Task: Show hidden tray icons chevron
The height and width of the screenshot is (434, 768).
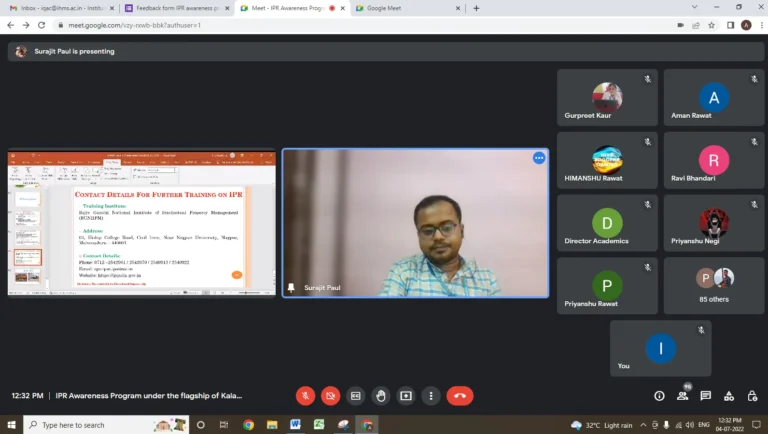Action: click(643, 425)
